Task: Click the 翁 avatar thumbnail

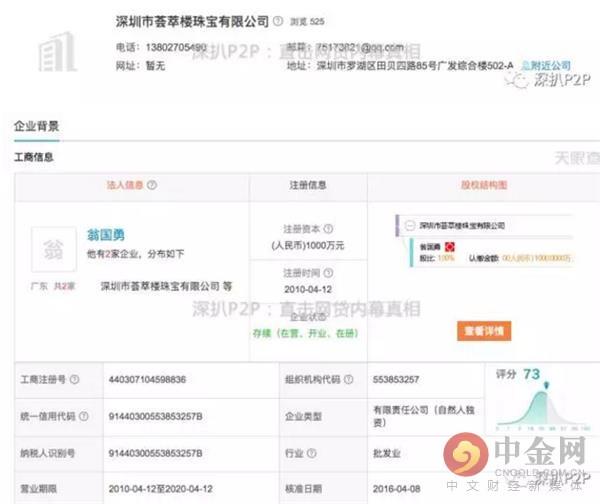Action: [54, 249]
